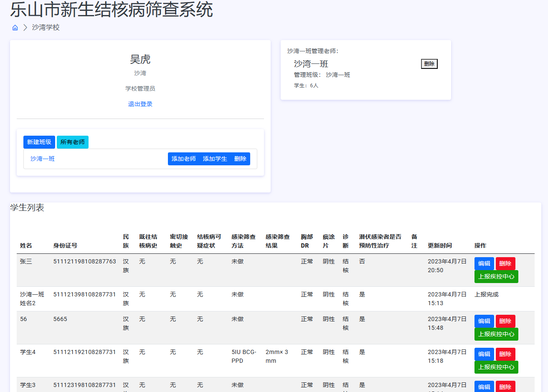Open the 沙湾学校 breadcrumb item
The height and width of the screenshot is (392, 548).
[x=46, y=28]
